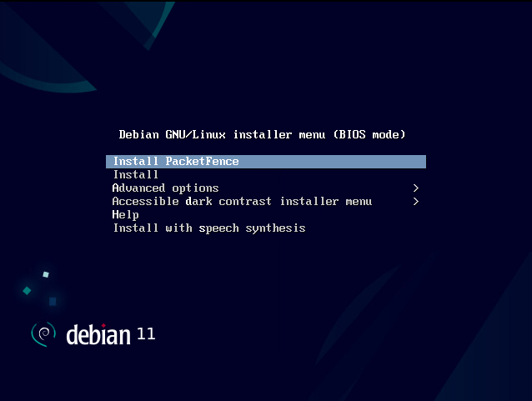The width and height of the screenshot is (532, 401).
Task: Click the version number 11 label
Action: click(x=146, y=334)
